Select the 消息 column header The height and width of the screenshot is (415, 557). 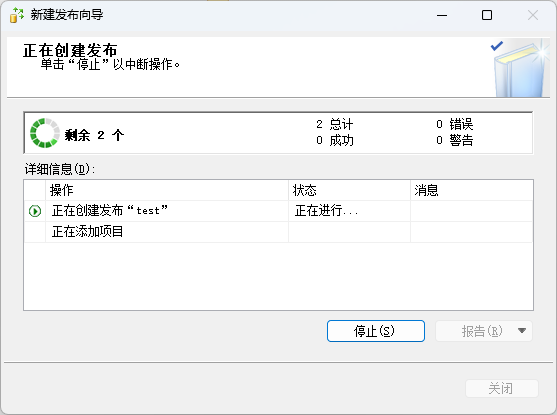point(472,190)
